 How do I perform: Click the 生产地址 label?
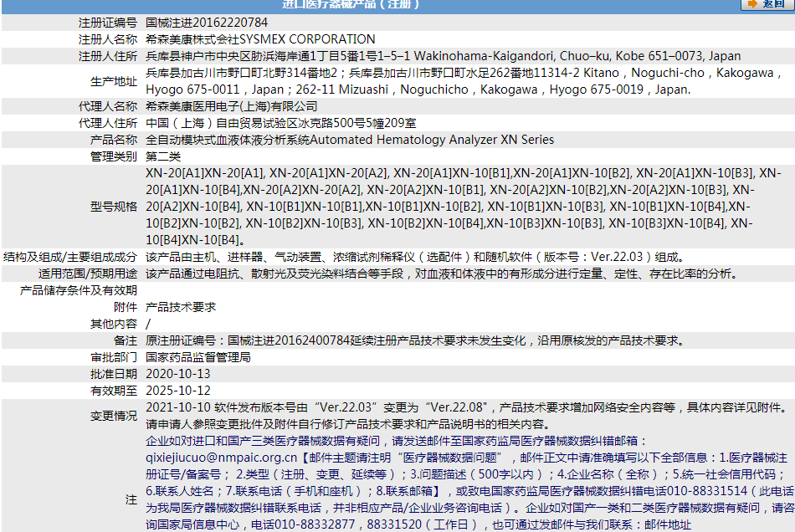(114, 82)
